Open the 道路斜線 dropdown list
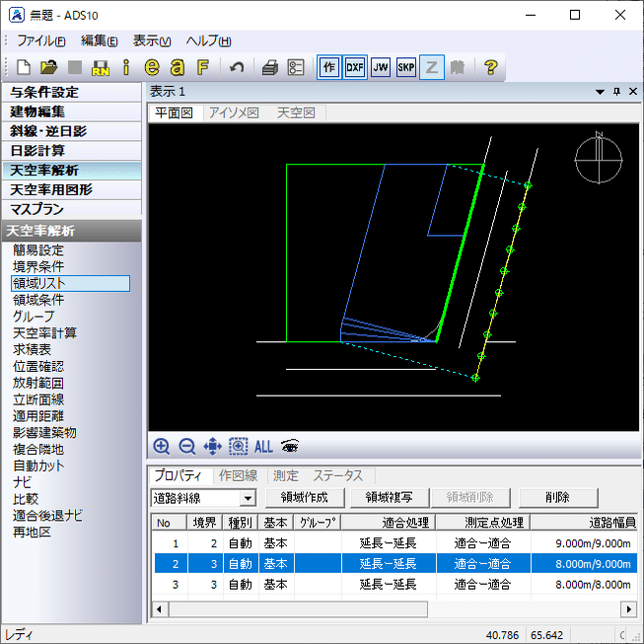Viewport: 644px width, 644px height. pos(249,498)
